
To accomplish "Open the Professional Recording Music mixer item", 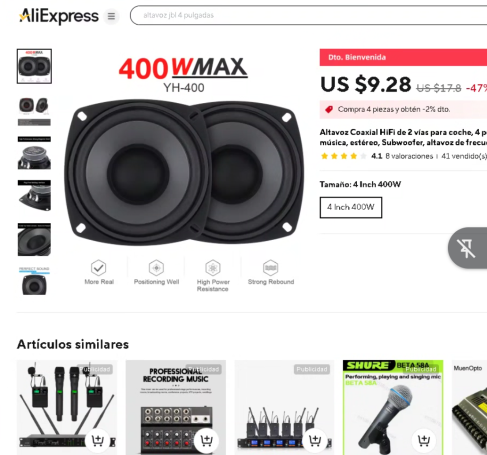I will click(176, 407).
